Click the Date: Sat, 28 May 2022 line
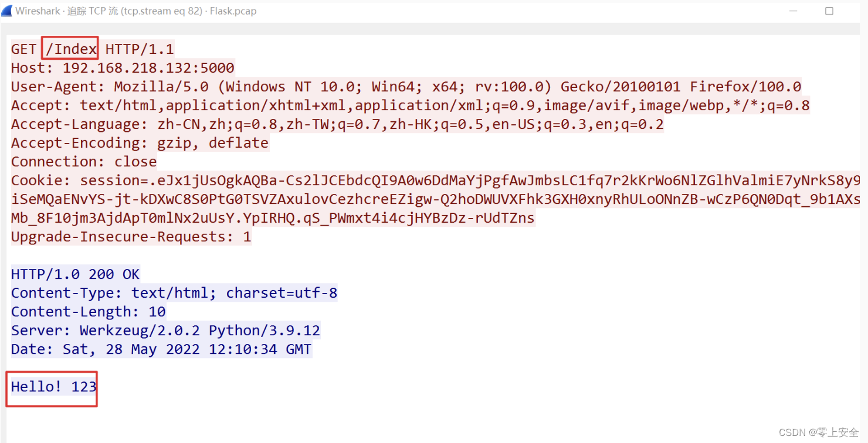The image size is (868, 443). (x=161, y=349)
